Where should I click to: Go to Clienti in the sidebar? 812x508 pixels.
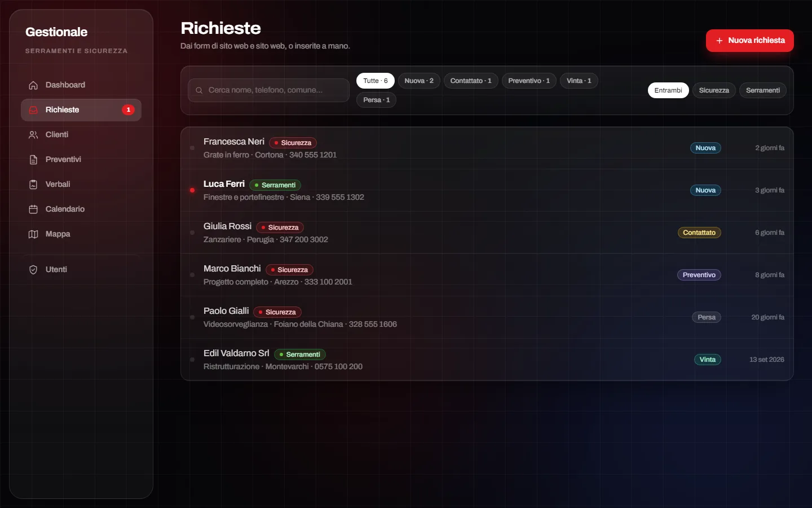point(81,135)
